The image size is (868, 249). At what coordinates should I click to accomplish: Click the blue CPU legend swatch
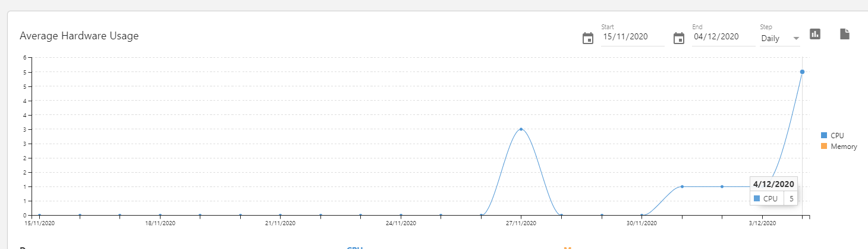823,135
